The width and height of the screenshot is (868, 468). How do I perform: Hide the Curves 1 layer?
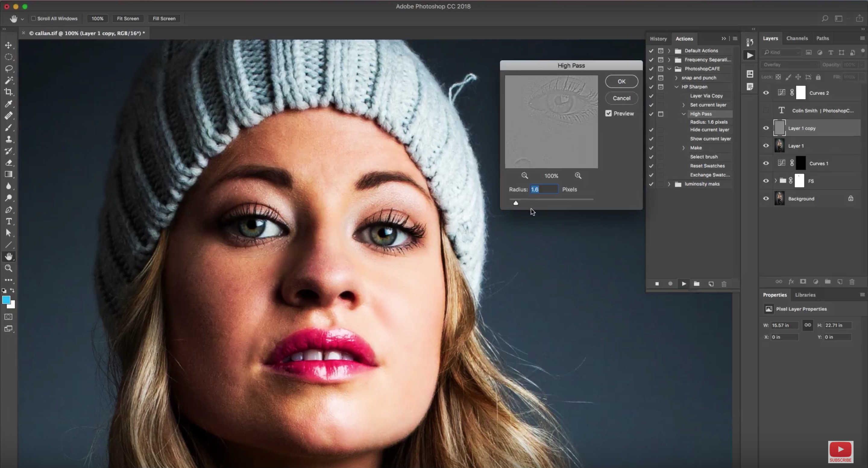click(x=766, y=163)
